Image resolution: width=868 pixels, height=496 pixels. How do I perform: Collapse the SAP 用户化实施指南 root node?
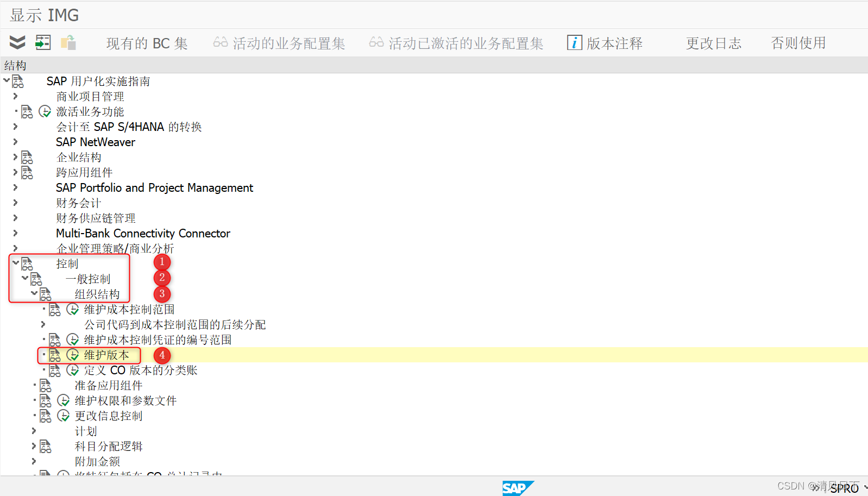(7, 80)
